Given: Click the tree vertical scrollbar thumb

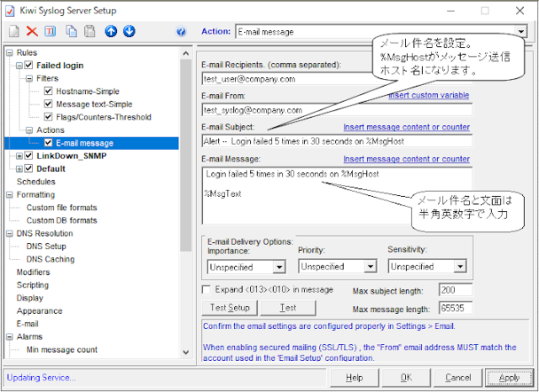Looking at the screenshot, I should click(186, 156).
